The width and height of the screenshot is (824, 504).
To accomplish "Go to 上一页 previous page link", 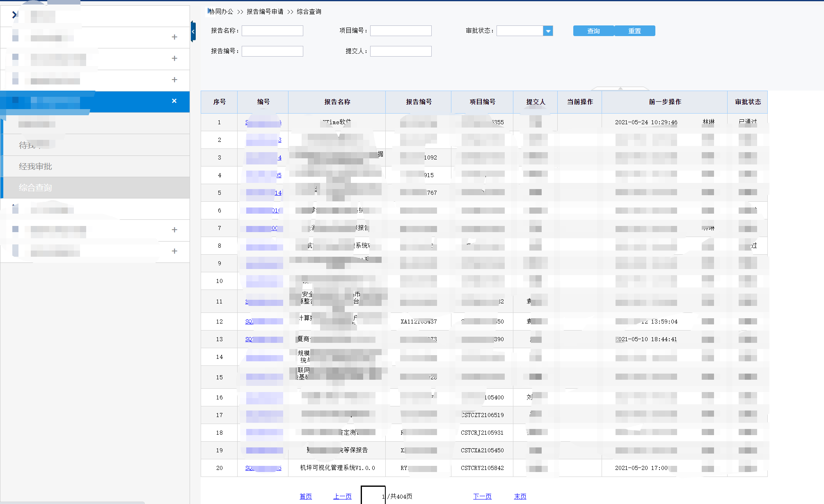I will click(342, 496).
